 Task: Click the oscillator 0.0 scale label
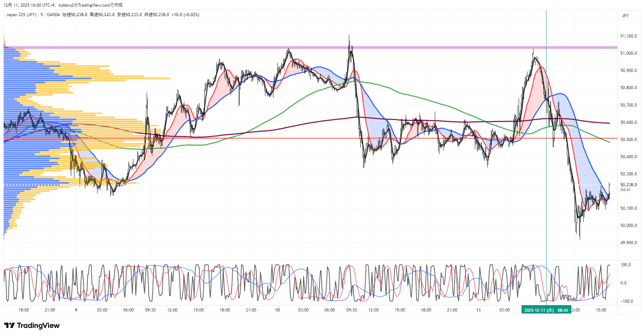click(623, 283)
